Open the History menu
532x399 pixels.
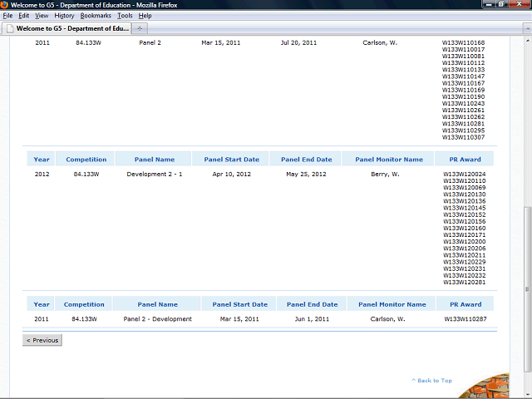pyautogui.click(x=64, y=16)
